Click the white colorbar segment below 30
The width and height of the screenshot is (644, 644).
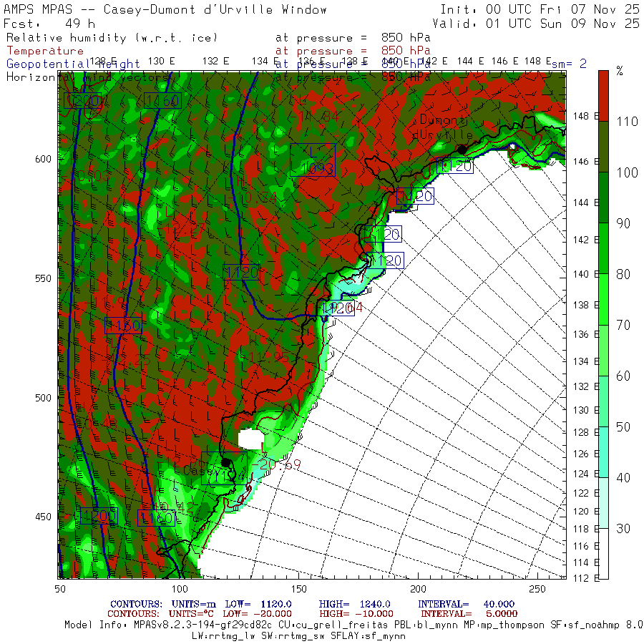tap(603, 554)
